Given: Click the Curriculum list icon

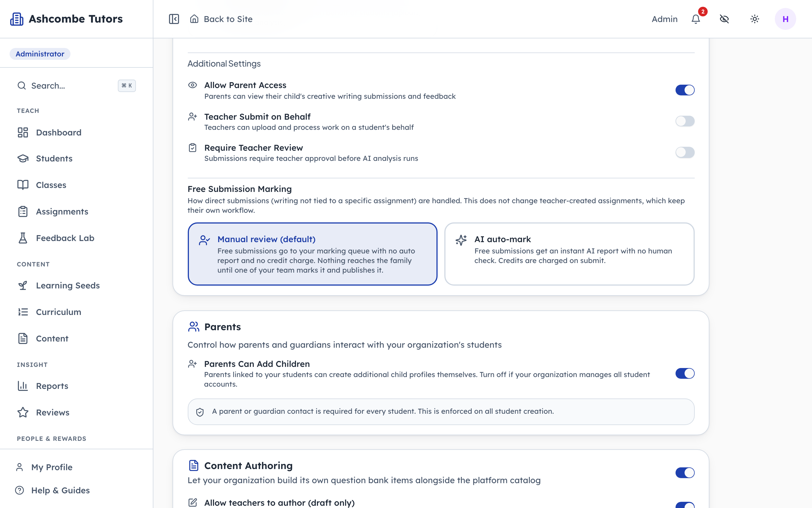Looking at the screenshot, I should point(23,312).
